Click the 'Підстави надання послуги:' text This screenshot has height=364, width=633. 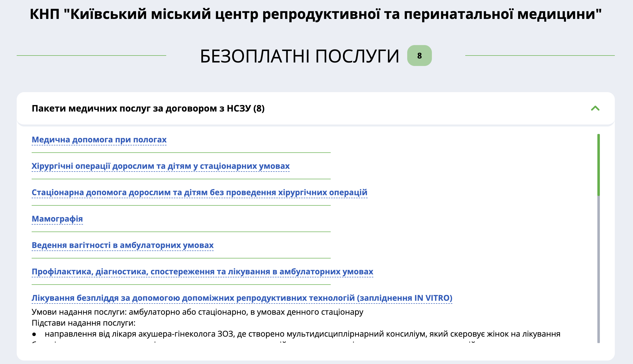click(83, 323)
